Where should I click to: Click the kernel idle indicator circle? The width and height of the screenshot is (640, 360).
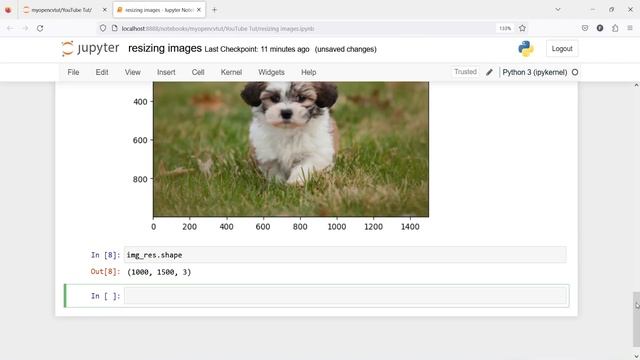pos(575,72)
